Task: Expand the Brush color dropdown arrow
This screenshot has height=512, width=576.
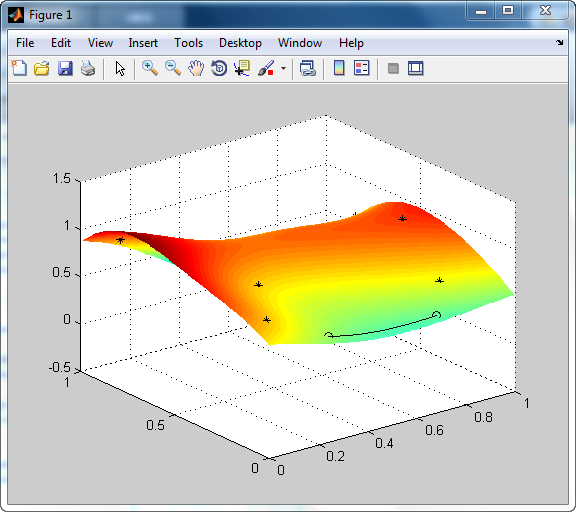Action: click(283, 68)
